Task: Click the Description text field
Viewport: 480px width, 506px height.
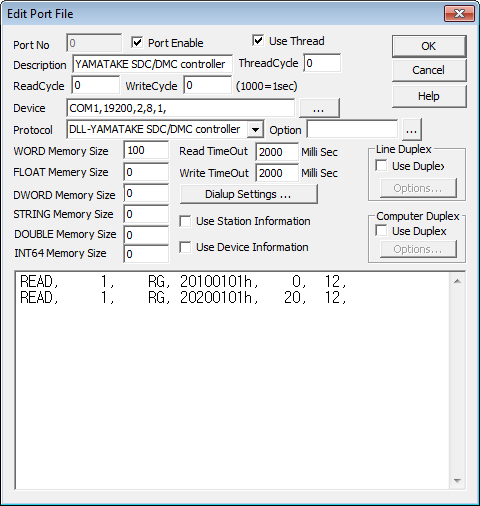Action: tap(152, 64)
